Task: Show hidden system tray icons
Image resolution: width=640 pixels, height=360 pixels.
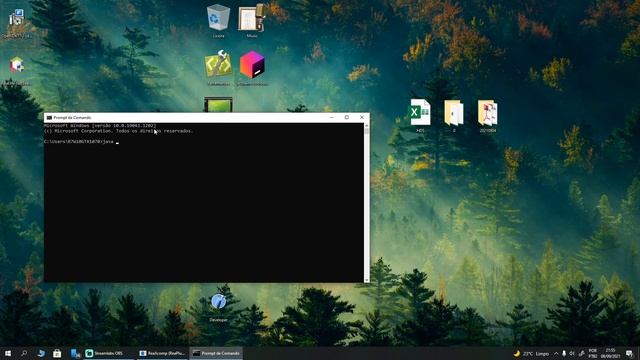Action: pos(556,353)
